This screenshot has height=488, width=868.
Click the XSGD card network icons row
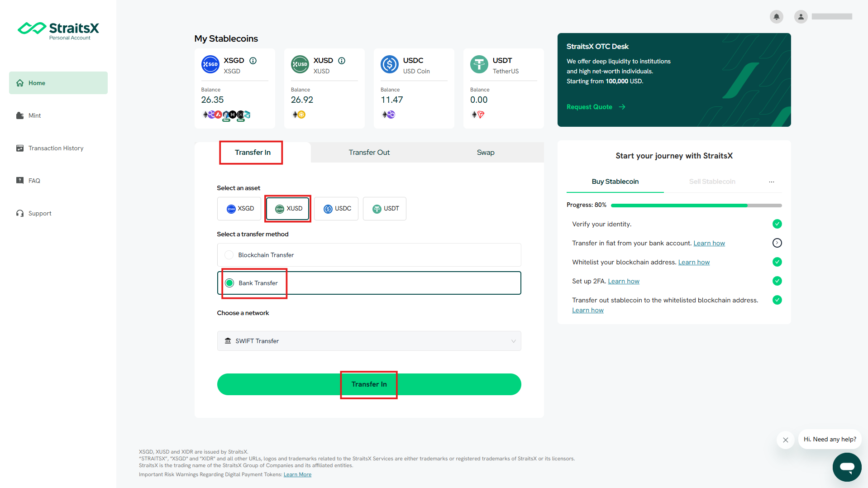tap(226, 115)
